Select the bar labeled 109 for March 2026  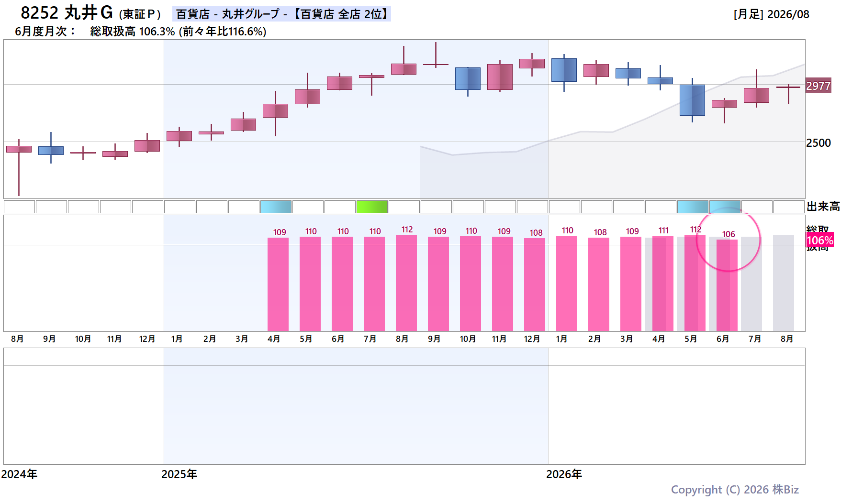click(x=631, y=284)
